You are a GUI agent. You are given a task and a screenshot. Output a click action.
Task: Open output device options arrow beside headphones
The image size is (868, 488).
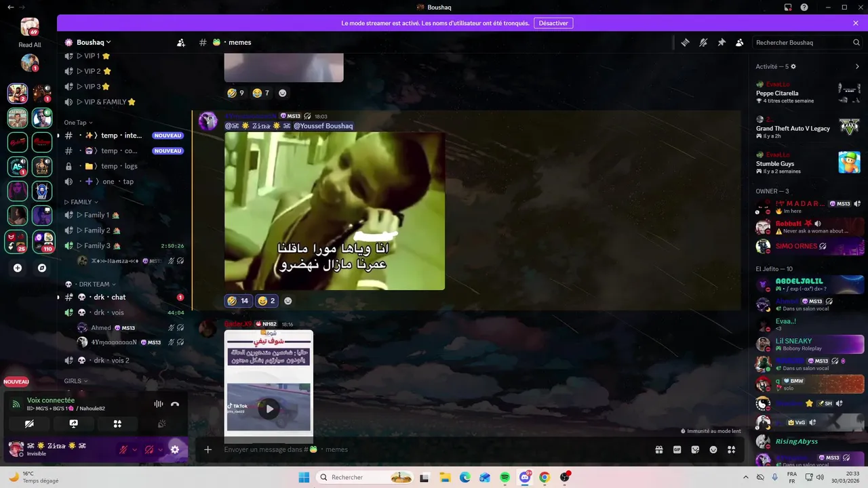tap(160, 449)
